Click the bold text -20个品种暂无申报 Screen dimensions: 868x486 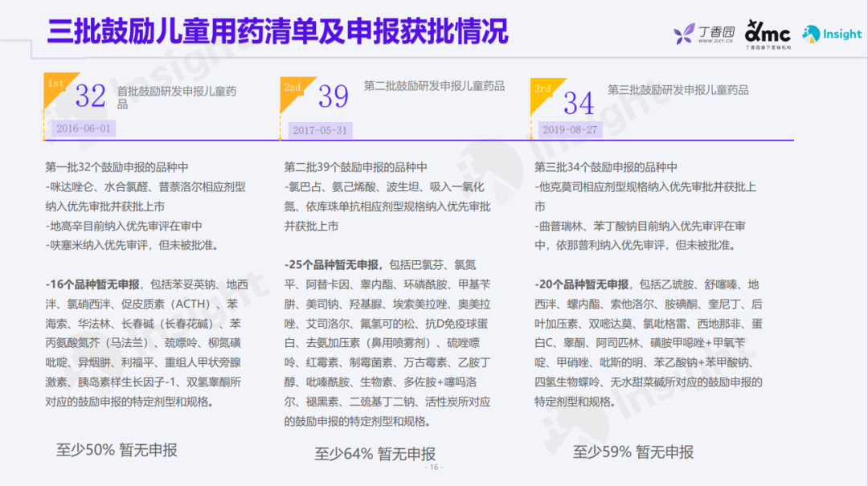click(582, 284)
